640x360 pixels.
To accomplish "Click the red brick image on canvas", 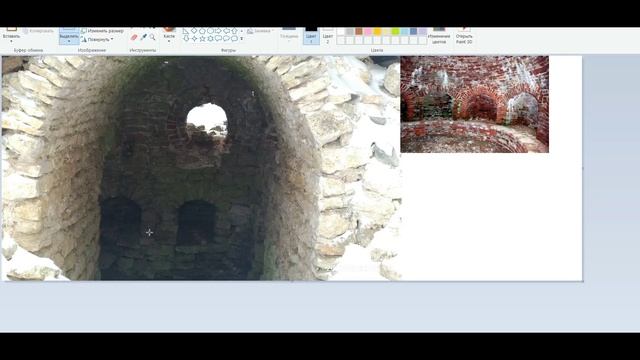I will [x=475, y=104].
